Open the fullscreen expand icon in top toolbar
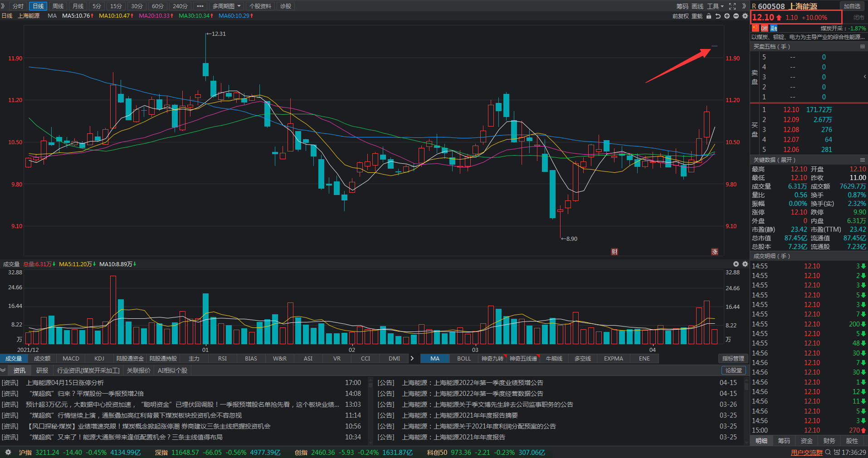This screenshot has height=458, width=868. click(x=732, y=6)
